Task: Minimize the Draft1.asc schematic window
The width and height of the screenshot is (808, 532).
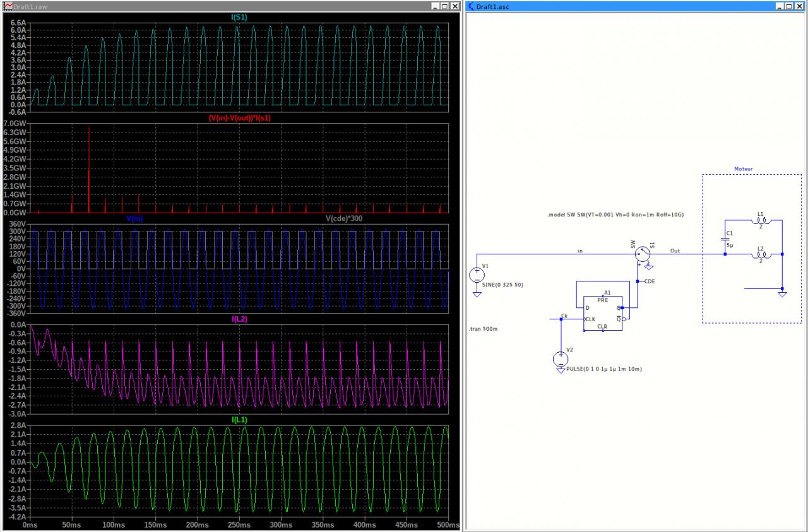Action: tap(781, 6)
